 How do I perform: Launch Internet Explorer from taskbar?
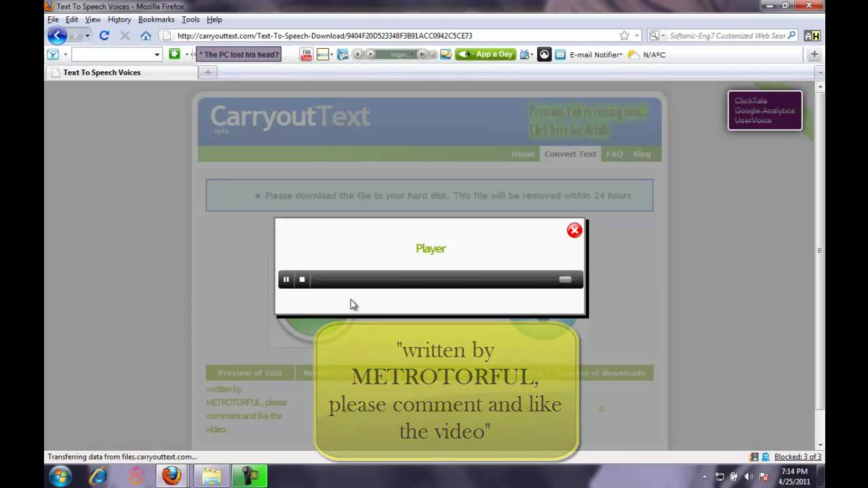click(x=98, y=476)
